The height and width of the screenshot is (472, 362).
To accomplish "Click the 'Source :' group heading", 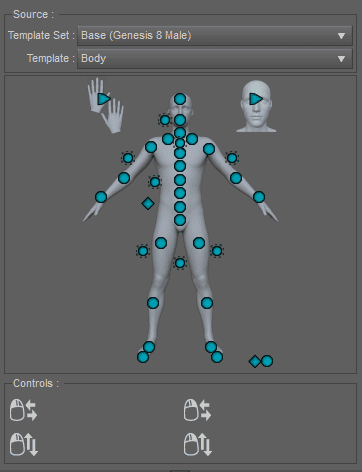I will click(x=33, y=14).
